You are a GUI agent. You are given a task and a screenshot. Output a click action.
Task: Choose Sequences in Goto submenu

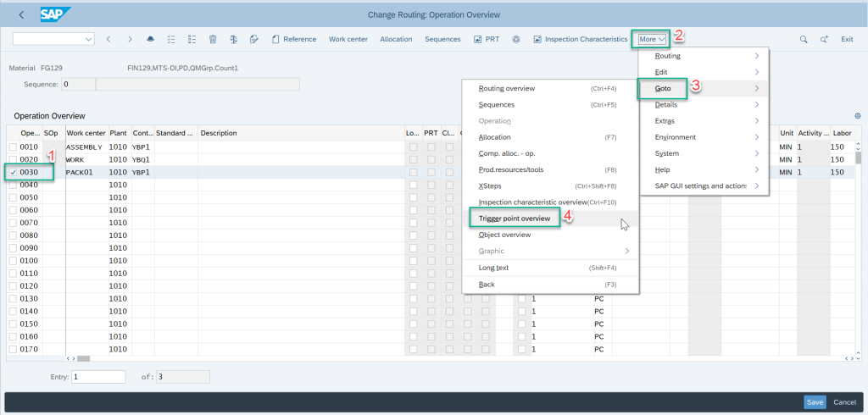tap(551, 104)
